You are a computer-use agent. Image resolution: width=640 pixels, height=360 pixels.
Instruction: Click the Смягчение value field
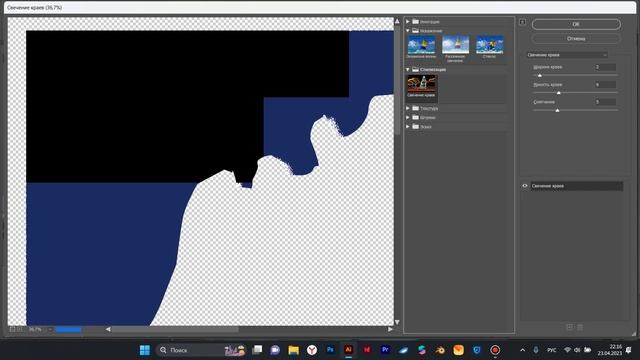(x=605, y=102)
